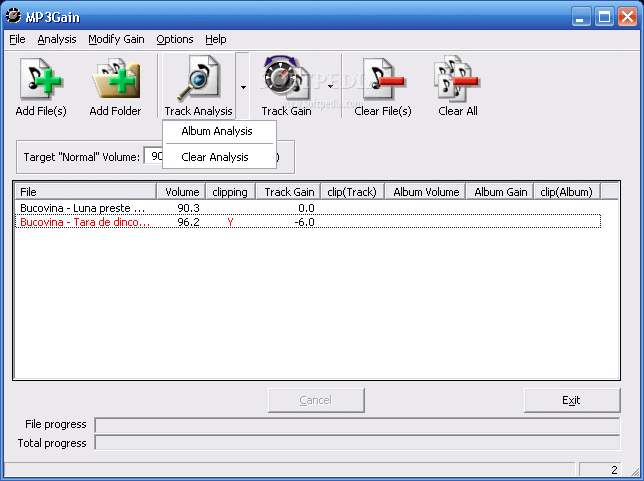Select the Bucovina - Luna preste row
Screen dimensions: 644x481
pos(308,208)
